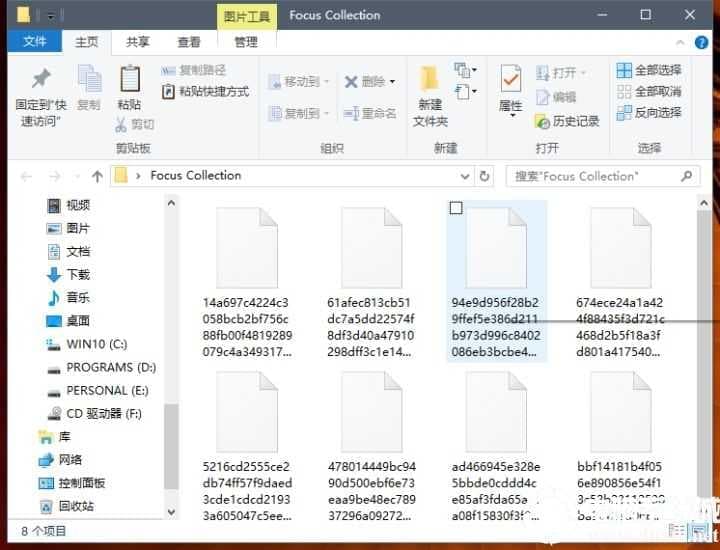The height and width of the screenshot is (550, 720).
Task: Open the PERSONAL (E:) drive
Action: click(98, 391)
